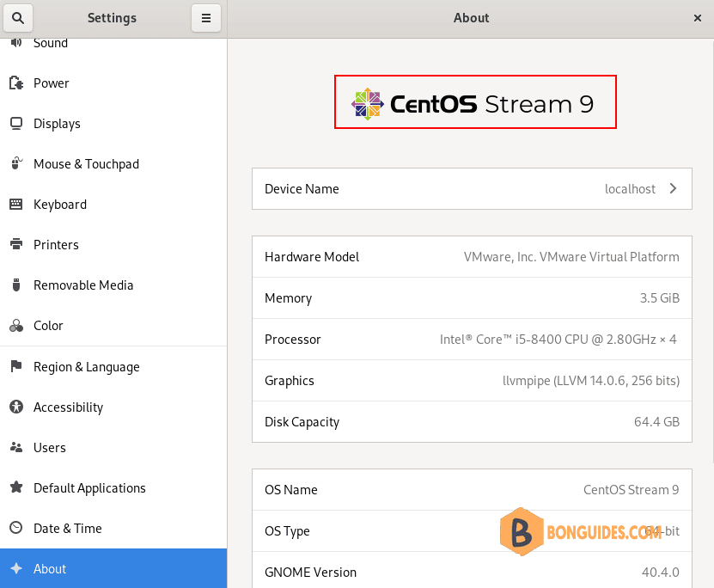The height and width of the screenshot is (588, 714).
Task: Click the Intel Core i5-8400 processor value
Action: tap(558, 340)
